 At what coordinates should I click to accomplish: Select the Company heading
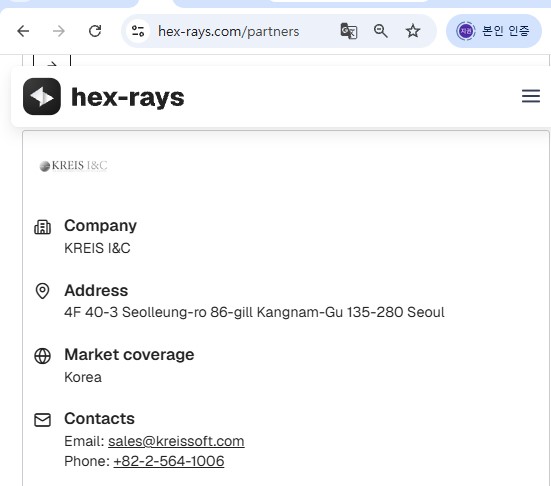[x=101, y=226]
